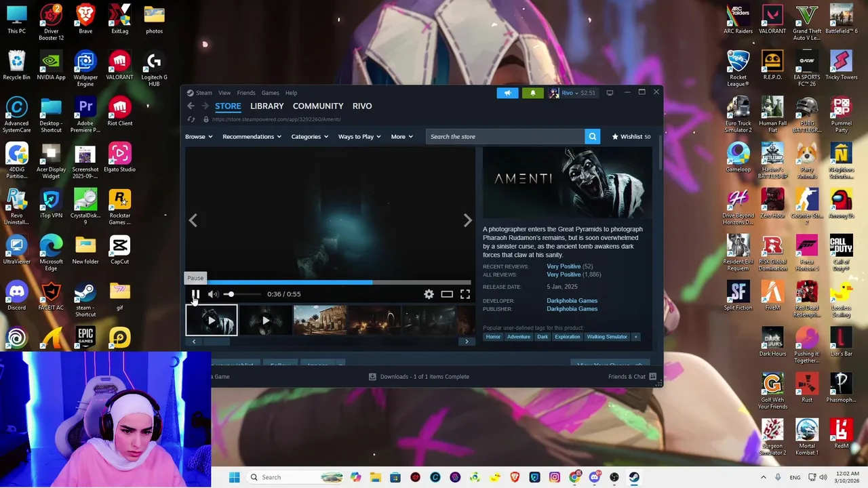
Task: Open Rivo account dropdown with wallet balance
Action: click(574, 93)
